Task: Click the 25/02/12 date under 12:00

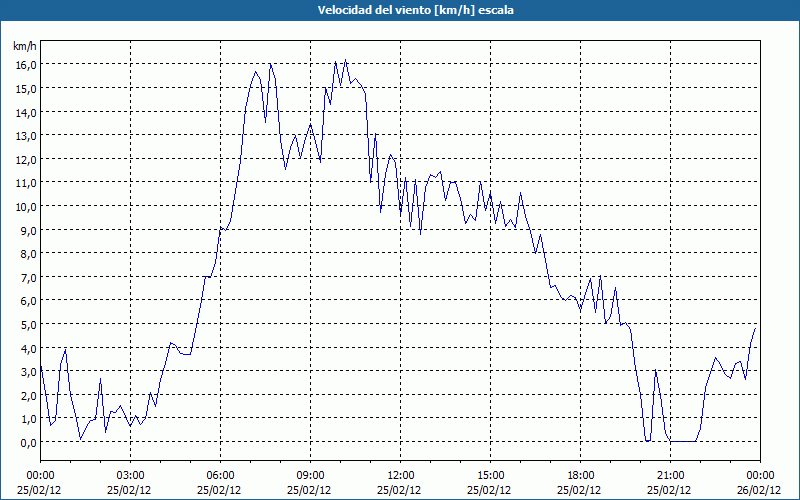Action: click(399, 490)
